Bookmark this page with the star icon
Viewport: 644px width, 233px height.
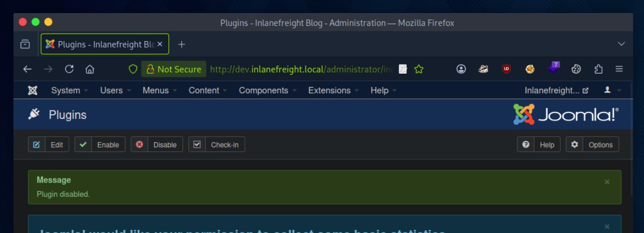click(x=419, y=69)
